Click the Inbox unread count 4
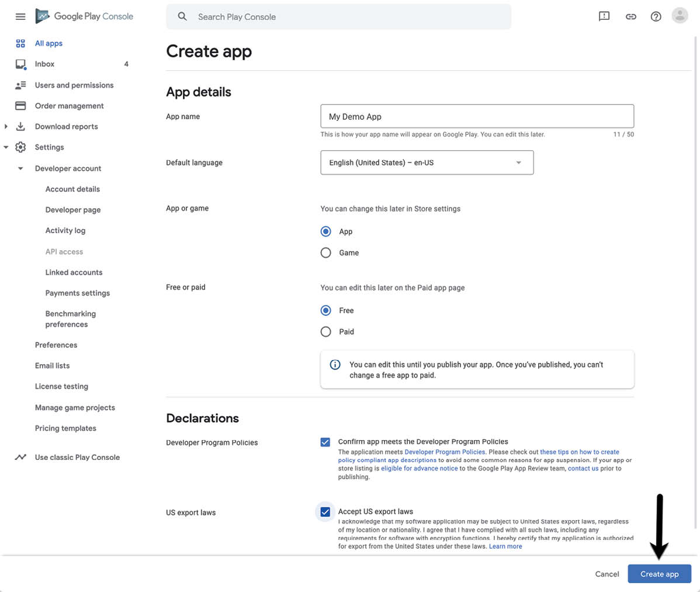700x592 pixels. [x=126, y=64]
